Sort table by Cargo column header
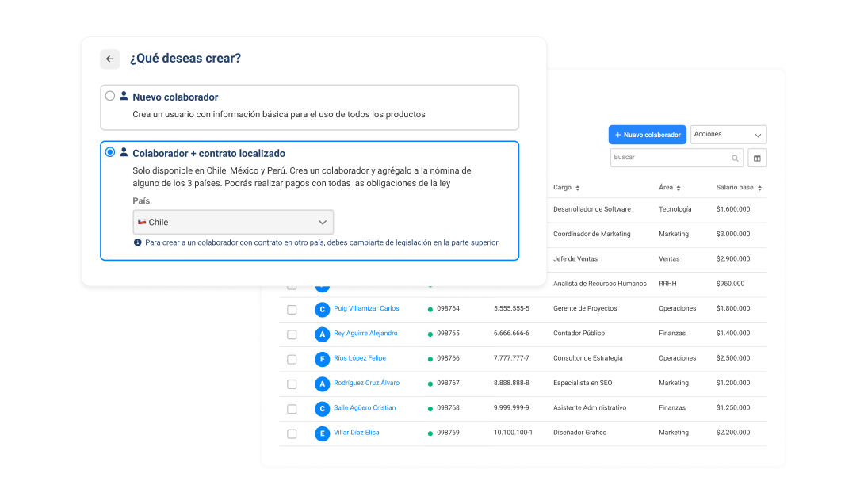Viewport: 864px width, 504px height. (x=566, y=188)
